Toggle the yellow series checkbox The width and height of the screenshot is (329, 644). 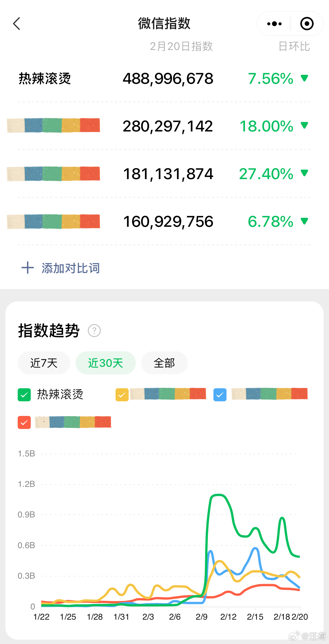click(x=122, y=395)
